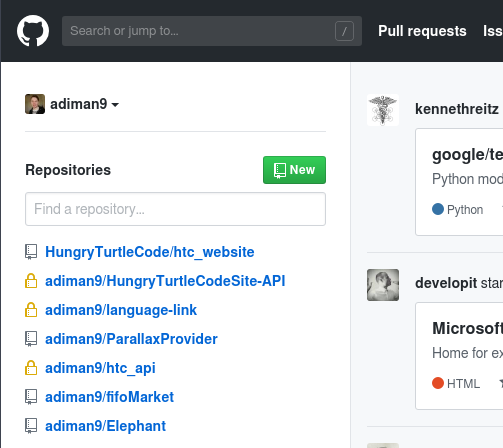
Task: Click lock icon beside adiman9/htc_api
Action: point(31,368)
